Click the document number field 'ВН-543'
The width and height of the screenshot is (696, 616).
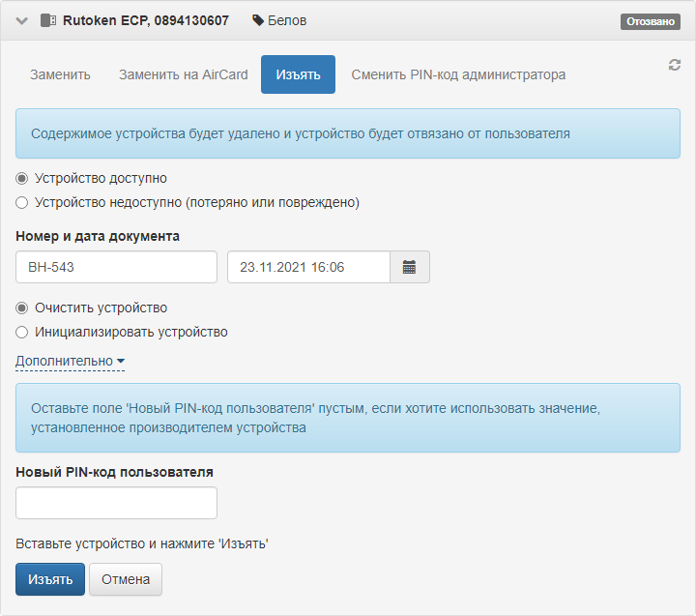pos(116,268)
